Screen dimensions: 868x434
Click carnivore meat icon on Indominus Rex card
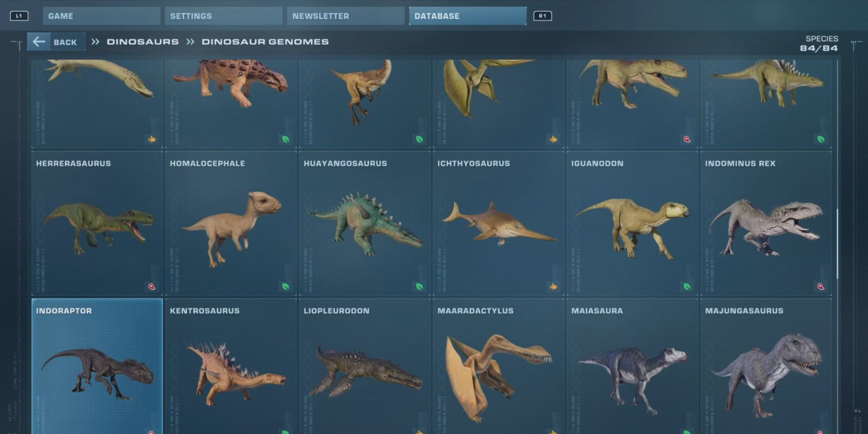coord(821,286)
